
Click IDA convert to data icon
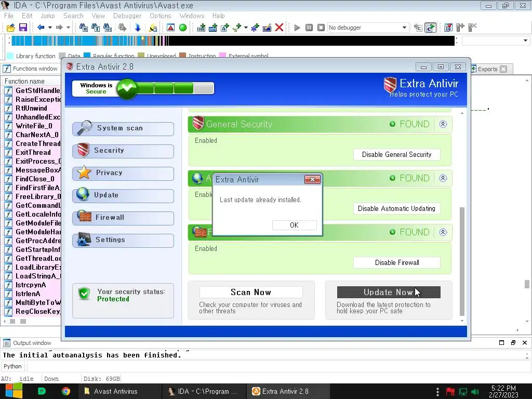[212, 28]
